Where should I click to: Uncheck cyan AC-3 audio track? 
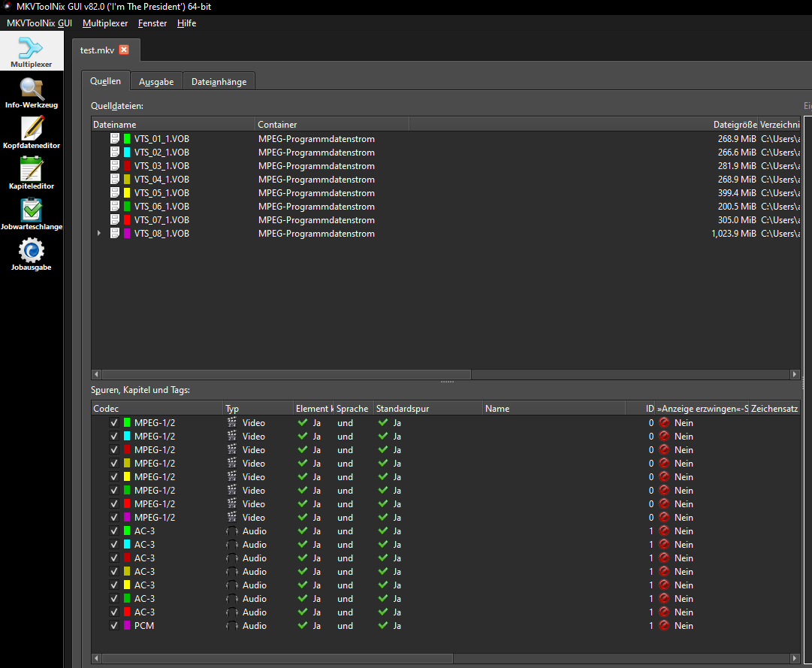tap(114, 544)
